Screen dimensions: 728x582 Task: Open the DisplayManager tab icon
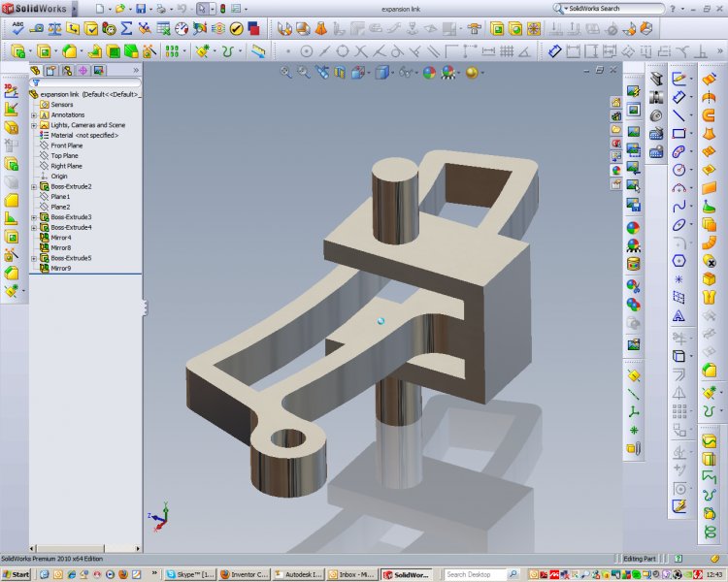[98, 70]
